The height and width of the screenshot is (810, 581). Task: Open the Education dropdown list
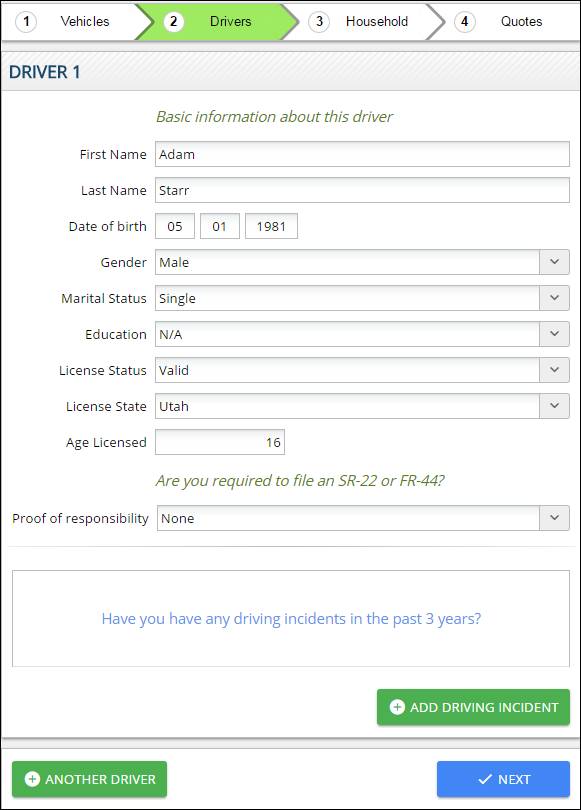pyautogui.click(x=554, y=334)
